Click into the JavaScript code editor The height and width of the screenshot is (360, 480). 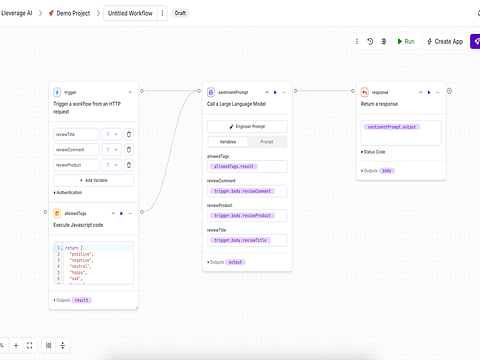(93, 263)
